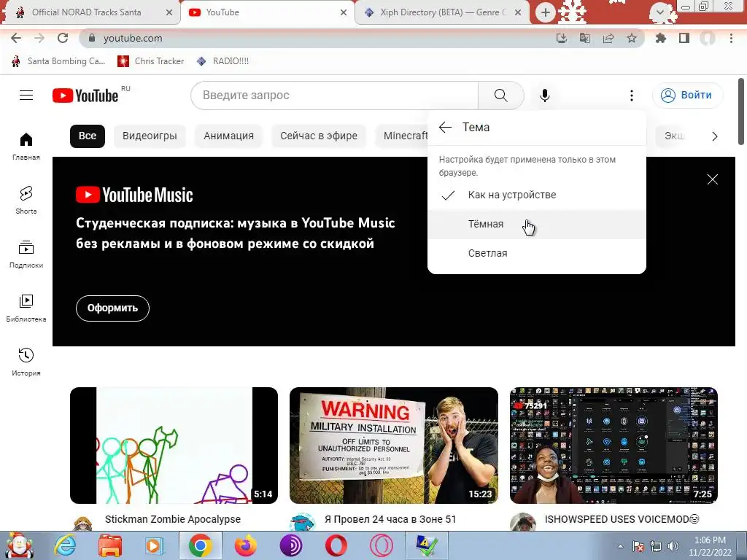The height and width of the screenshot is (560, 747).
Task: Select the Анимация category chip
Action: (x=228, y=136)
